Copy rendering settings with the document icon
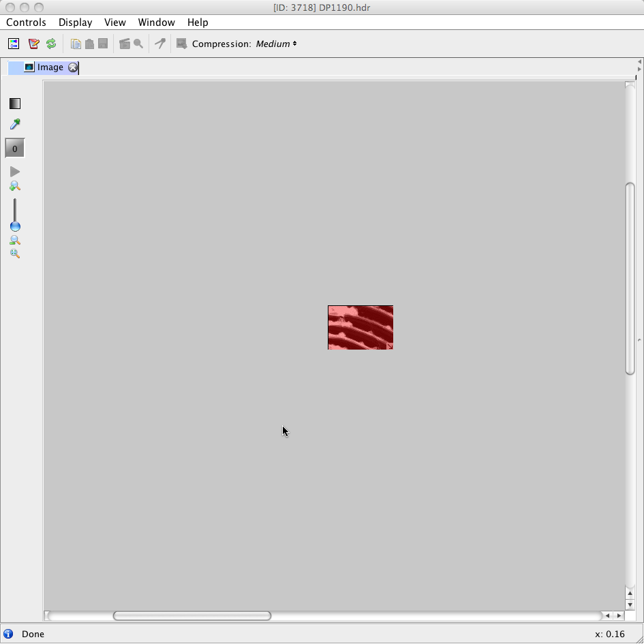The width and height of the screenshot is (644, 644). [x=76, y=44]
